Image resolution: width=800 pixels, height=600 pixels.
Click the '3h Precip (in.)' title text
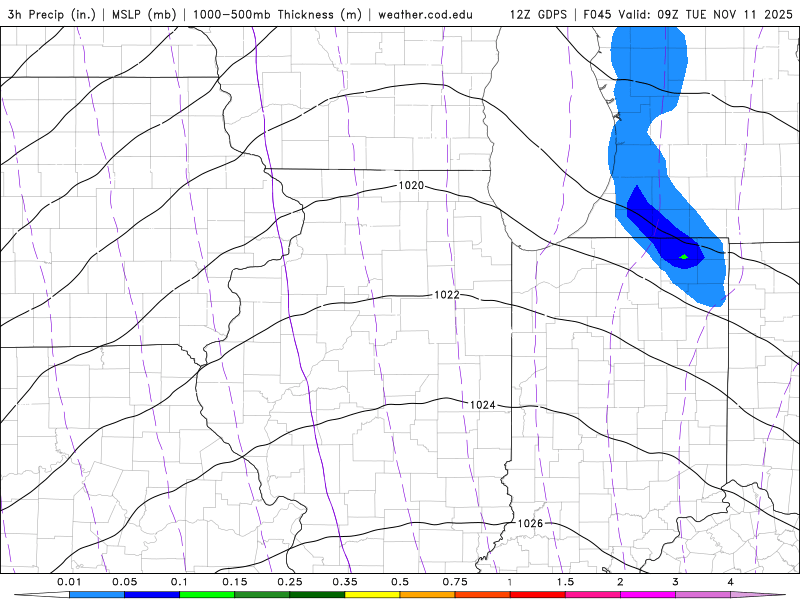[52, 14]
